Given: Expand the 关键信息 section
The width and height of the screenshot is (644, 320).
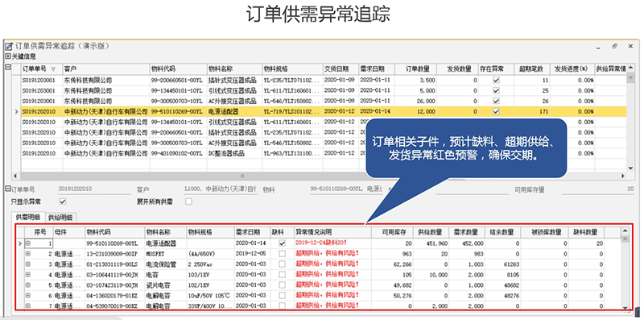Looking at the screenshot, I should [x=8, y=56].
